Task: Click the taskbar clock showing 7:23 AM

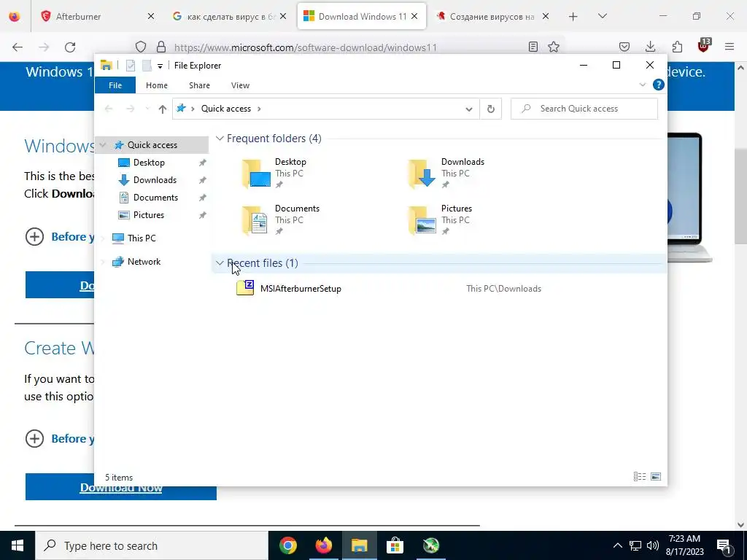Action: pos(684,545)
